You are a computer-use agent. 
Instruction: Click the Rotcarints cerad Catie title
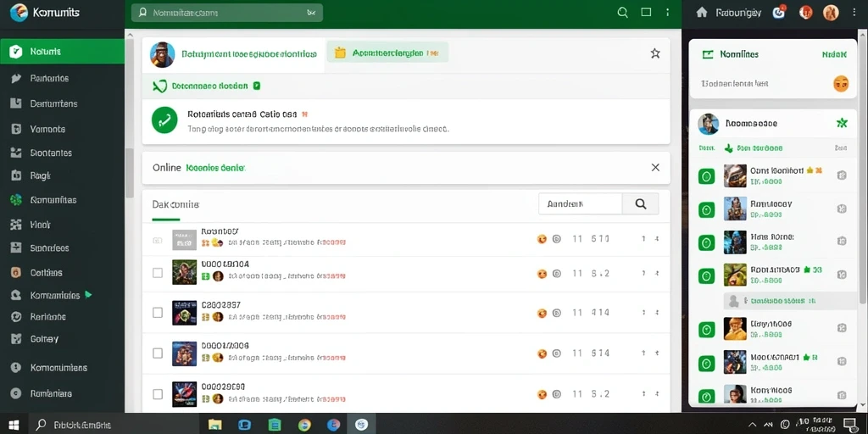click(242, 114)
